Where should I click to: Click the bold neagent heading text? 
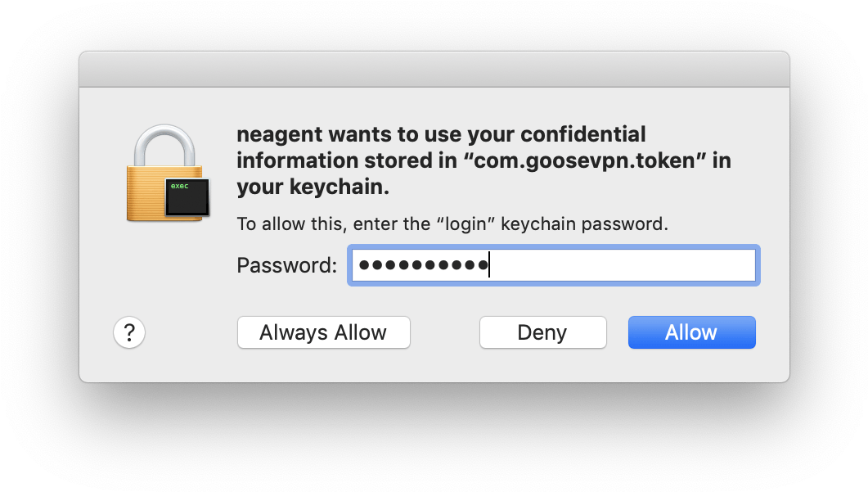pos(483,160)
